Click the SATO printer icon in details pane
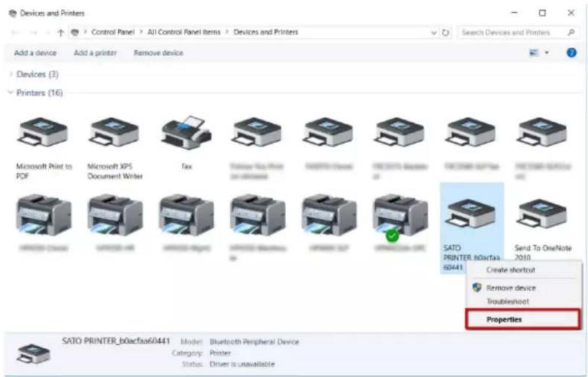 (x=33, y=354)
